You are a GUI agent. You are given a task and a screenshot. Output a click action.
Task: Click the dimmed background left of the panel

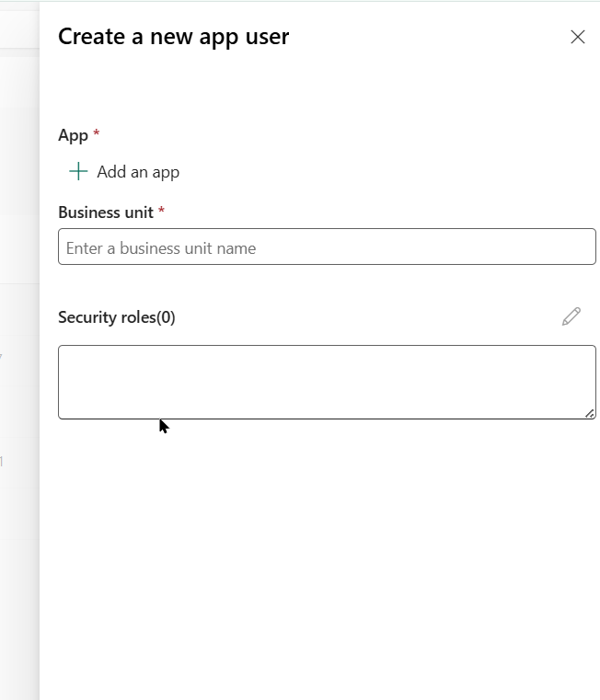pyautogui.click(x=18, y=552)
